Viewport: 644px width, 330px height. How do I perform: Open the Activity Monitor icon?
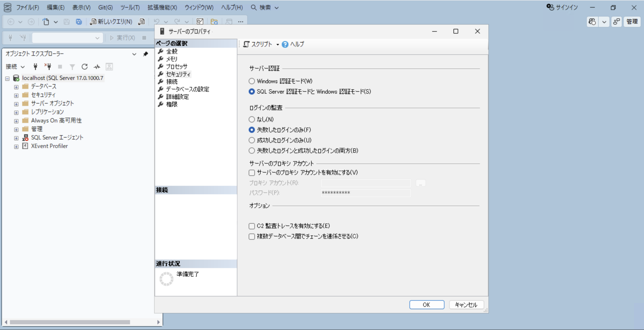click(x=97, y=67)
